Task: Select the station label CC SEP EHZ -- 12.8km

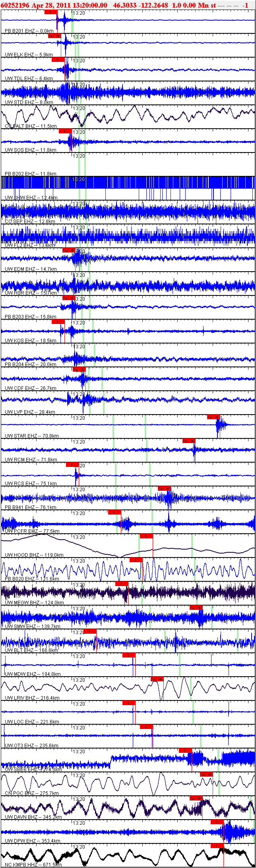Action: coord(30,222)
